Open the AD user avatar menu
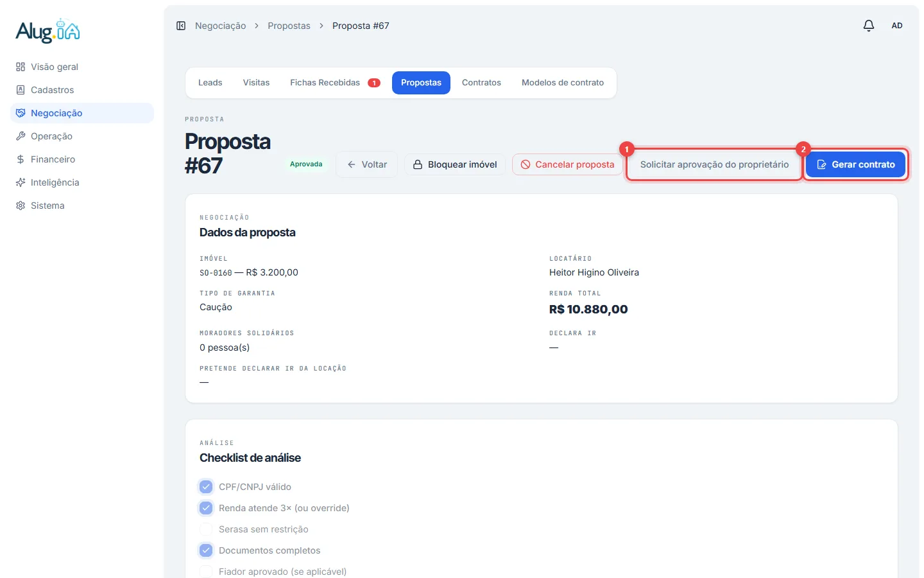The image size is (924, 578). coord(897,26)
